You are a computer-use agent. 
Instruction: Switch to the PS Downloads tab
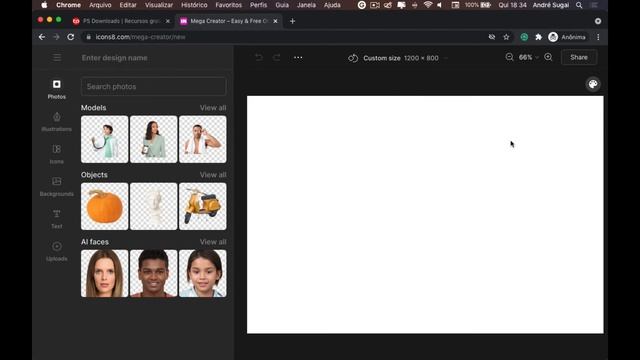point(121,21)
